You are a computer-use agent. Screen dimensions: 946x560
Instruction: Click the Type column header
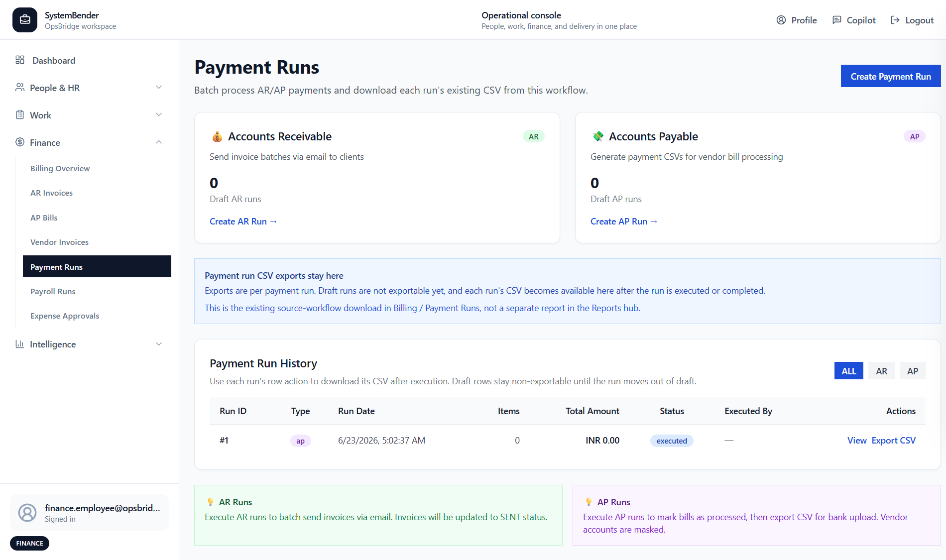click(300, 411)
